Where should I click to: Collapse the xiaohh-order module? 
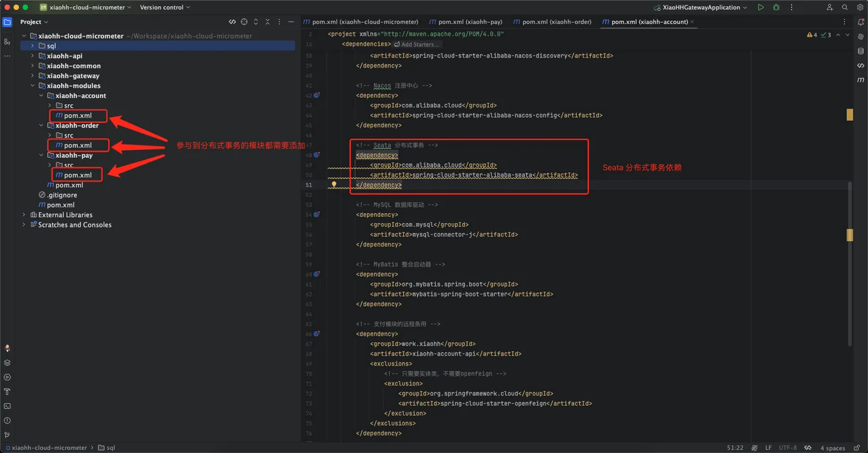coord(42,125)
